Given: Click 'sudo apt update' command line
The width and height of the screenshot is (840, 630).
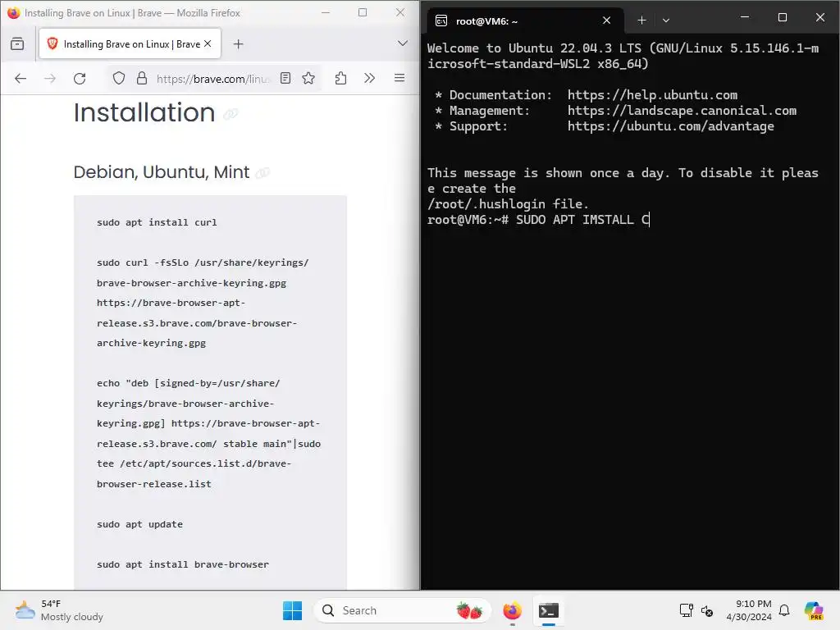Looking at the screenshot, I should tap(139, 524).
